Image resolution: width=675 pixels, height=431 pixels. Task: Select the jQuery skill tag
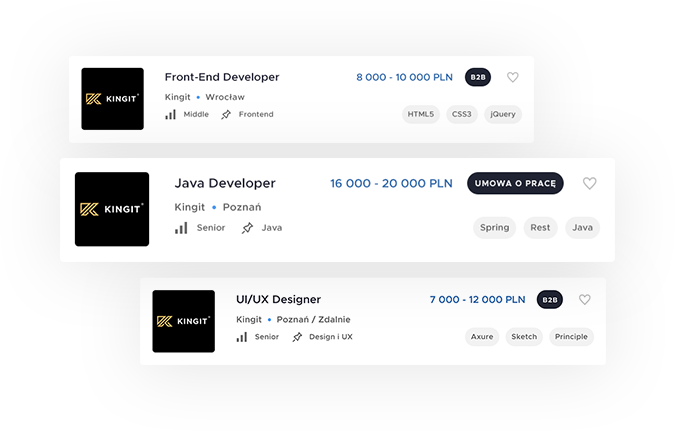pyautogui.click(x=502, y=114)
